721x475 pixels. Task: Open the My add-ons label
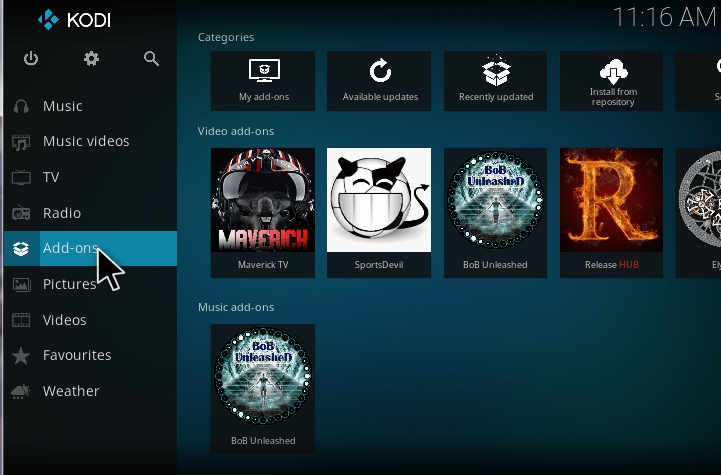264,97
